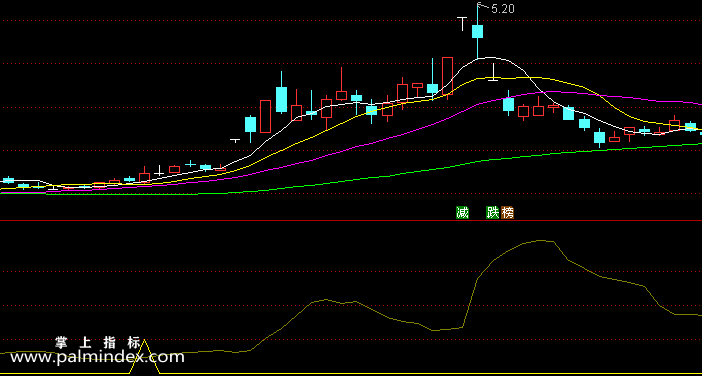Select the white short-term moving average line
The height and width of the screenshot is (376, 702).
tap(492, 58)
